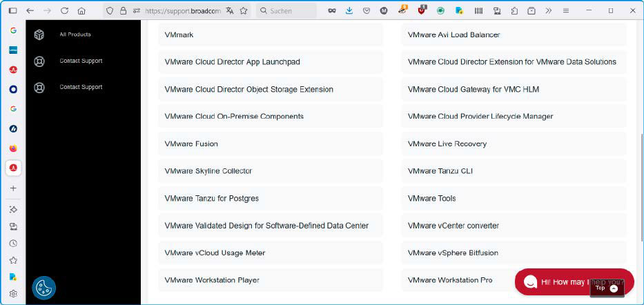644x305 pixels.
Task: Open the Extensions puzzle-piece menu
Action: (514, 11)
